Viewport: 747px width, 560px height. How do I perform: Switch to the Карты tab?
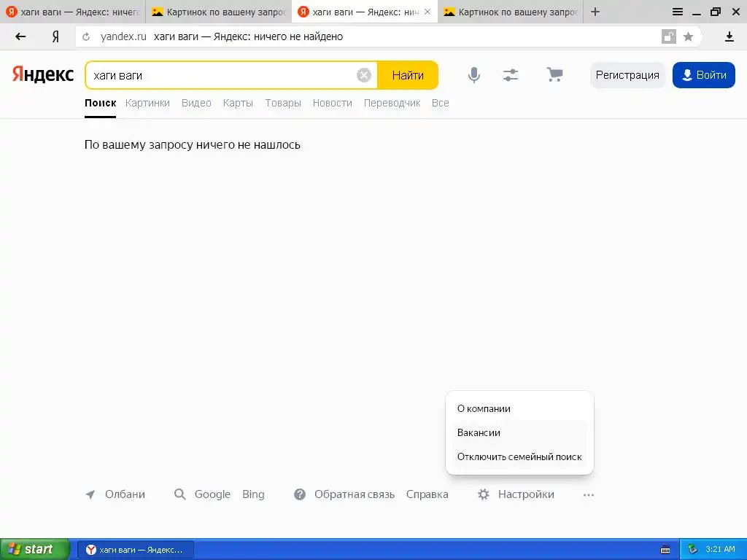[239, 103]
